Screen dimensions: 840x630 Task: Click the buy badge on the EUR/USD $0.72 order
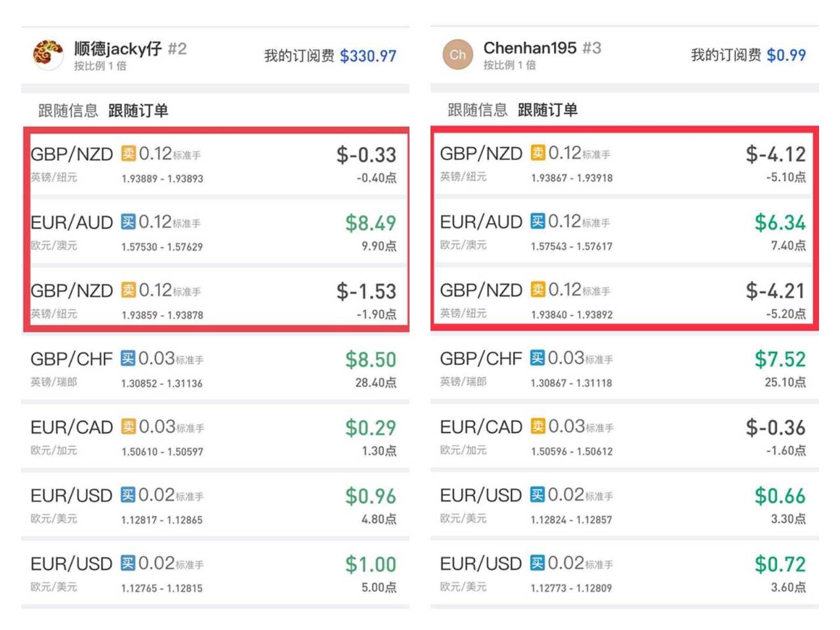[x=537, y=563]
